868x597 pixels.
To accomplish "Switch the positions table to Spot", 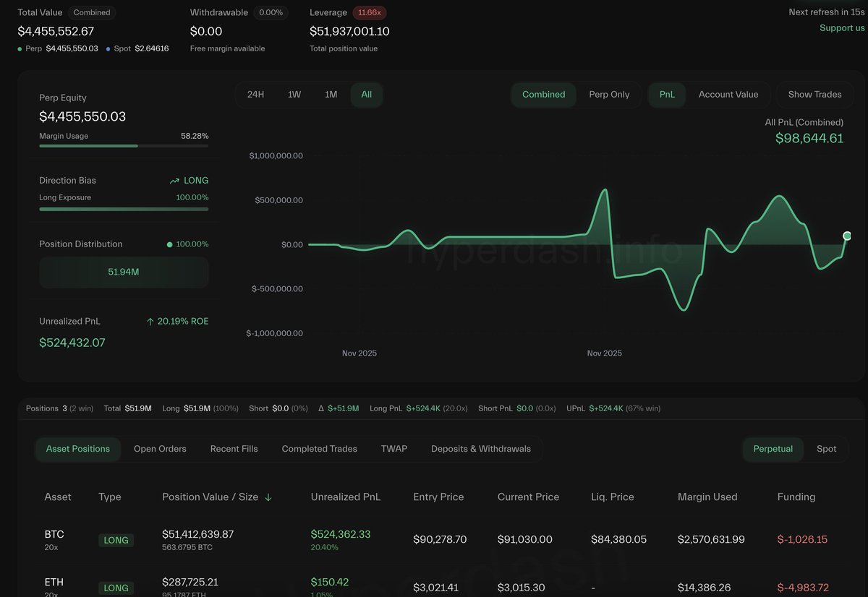I will click(x=826, y=449).
